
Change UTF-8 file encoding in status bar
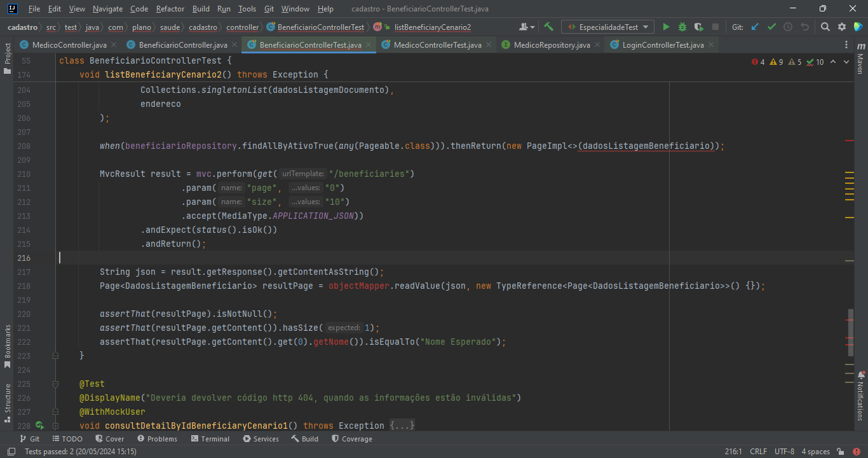[x=784, y=452]
